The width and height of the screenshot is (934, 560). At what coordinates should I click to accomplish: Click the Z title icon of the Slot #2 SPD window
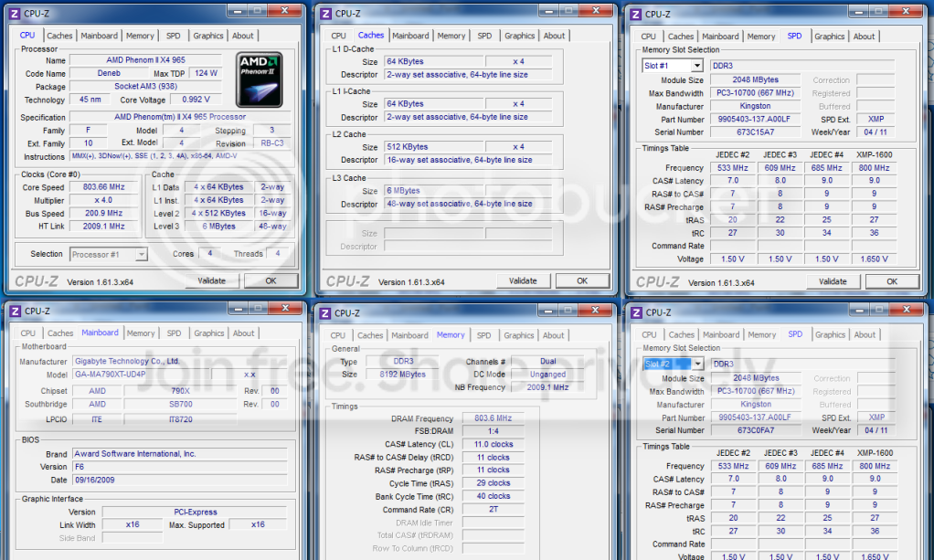[637, 312]
